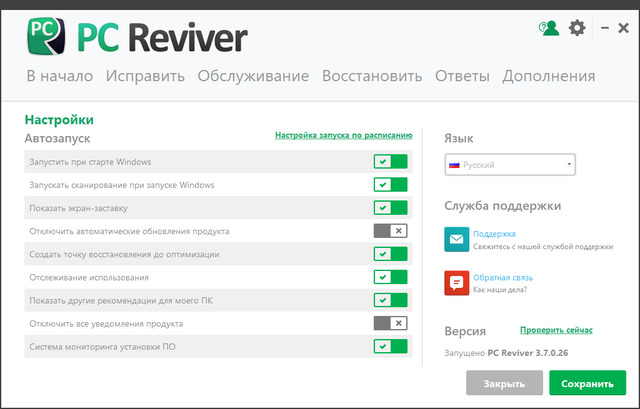Open the settings gear icon

click(x=577, y=28)
